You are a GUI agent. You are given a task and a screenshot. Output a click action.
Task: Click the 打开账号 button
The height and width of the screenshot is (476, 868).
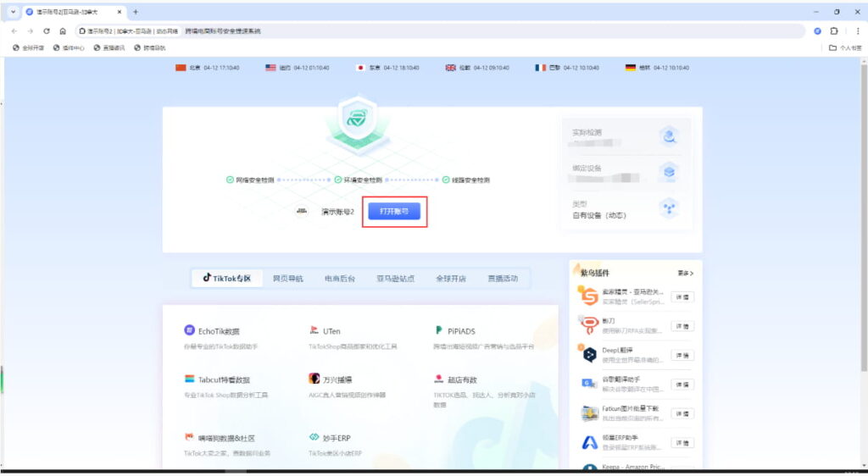coord(394,212)
